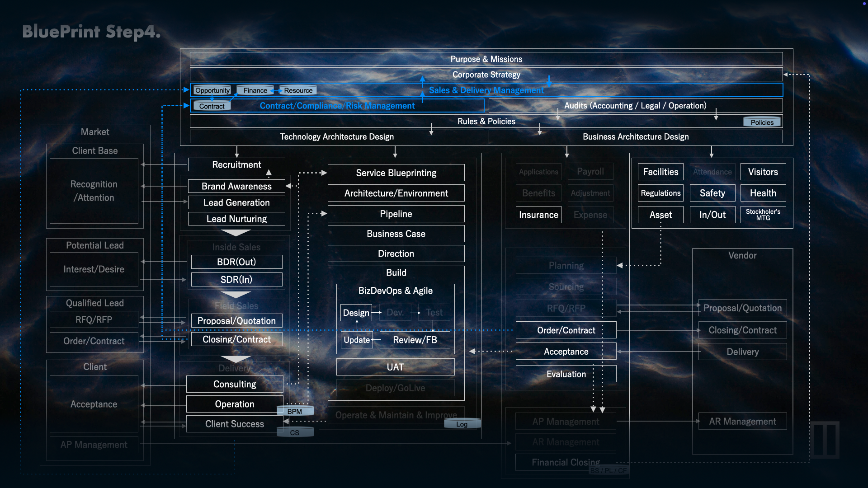868x488 pixels.
Task: Click the white triangle below Closing/Contract
Action: (x=236, y=359)
